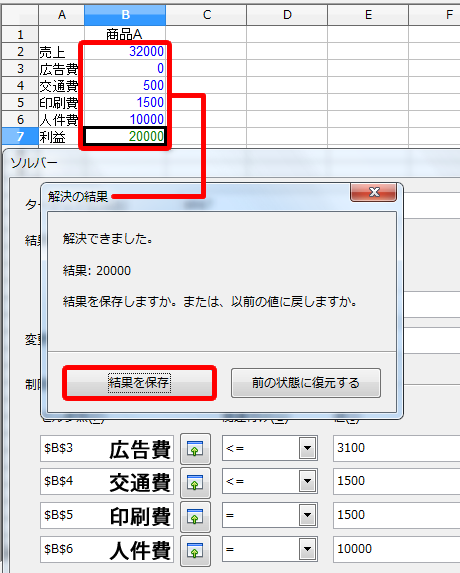Select cell A4 labeled 交通費
Image resolution: width=460 pixels, height=573 pixels.
click(x=62, y=86)
